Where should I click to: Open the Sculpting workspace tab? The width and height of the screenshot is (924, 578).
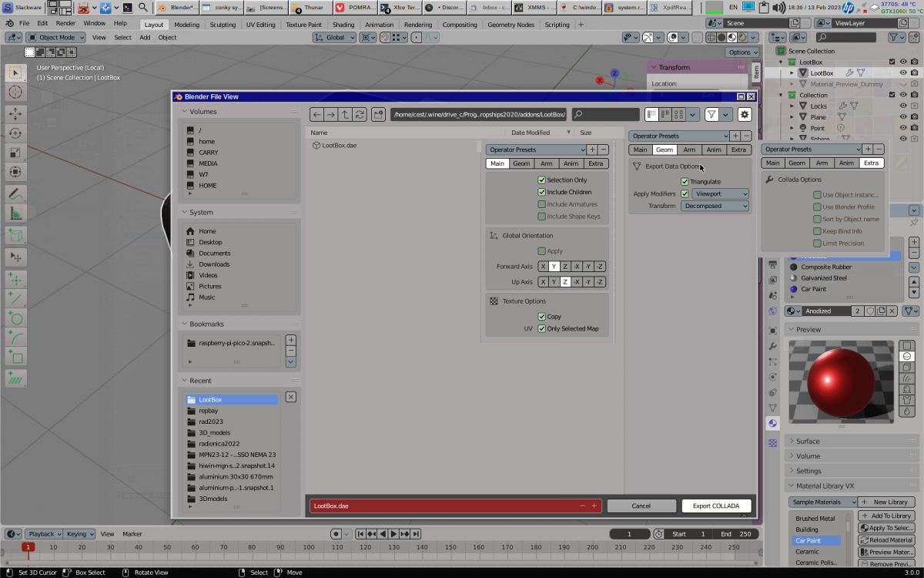pyautogui.click(x=223, y=25)
